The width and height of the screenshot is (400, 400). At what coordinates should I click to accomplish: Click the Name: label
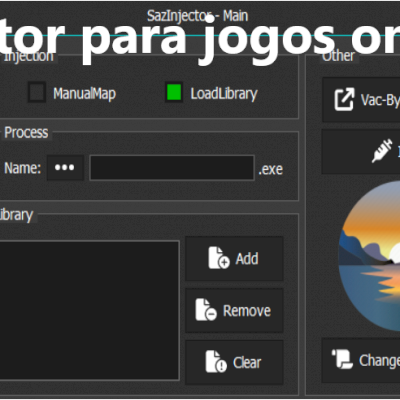[22, 168]
